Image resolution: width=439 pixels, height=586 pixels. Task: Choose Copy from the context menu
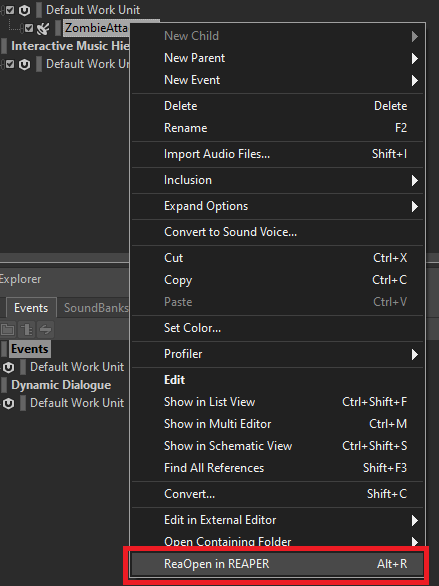click(277, 280)
